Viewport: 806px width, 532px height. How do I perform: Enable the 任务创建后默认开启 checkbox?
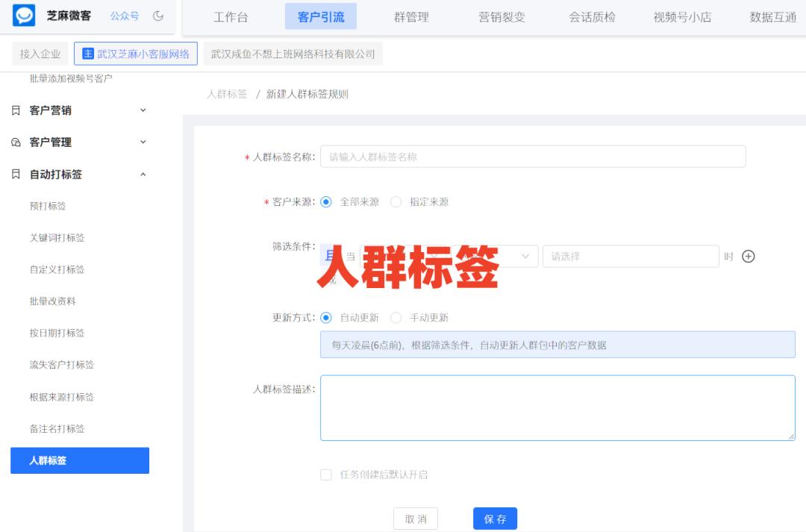pyautogui.click(x=326, y=474)
